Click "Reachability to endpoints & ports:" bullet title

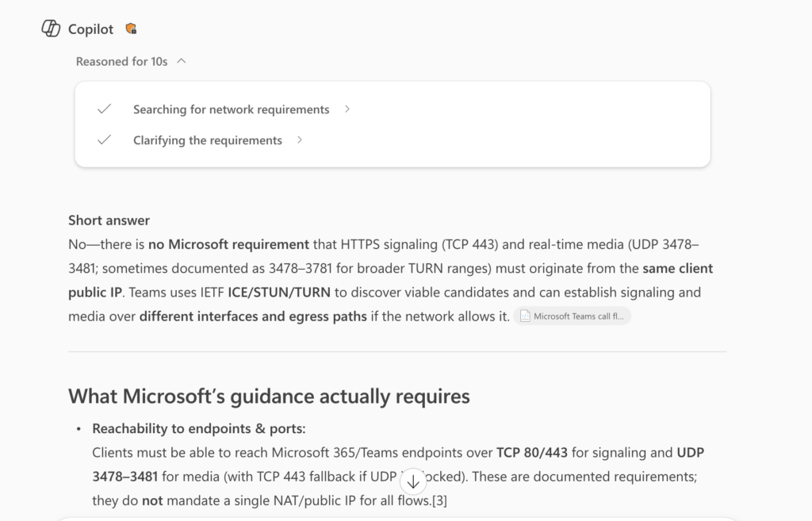[x=198, y=429]
